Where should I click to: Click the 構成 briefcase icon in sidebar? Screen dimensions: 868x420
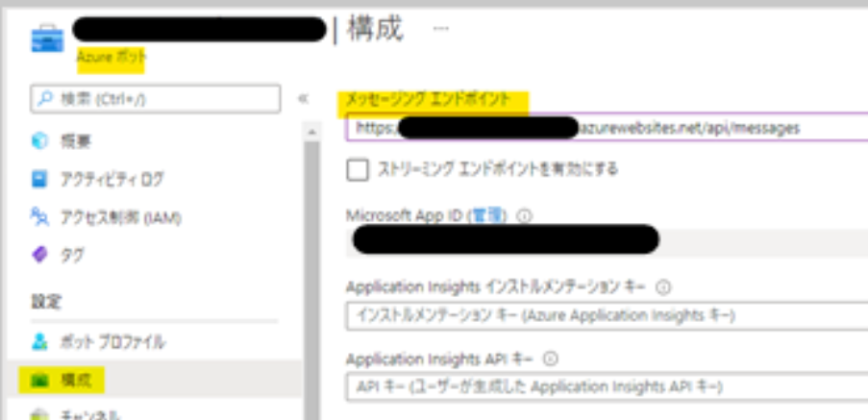point(39,381)
